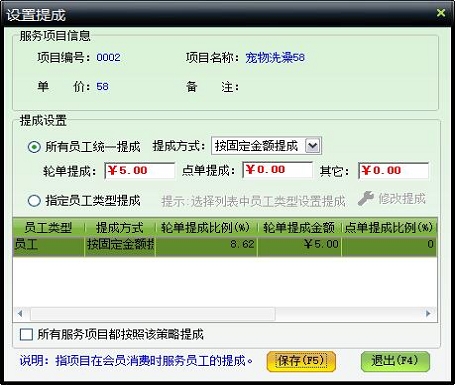Check 所有服务项目都按照该策略提成 checkbox
Screen dimensions: 455x385
point(26,334)
